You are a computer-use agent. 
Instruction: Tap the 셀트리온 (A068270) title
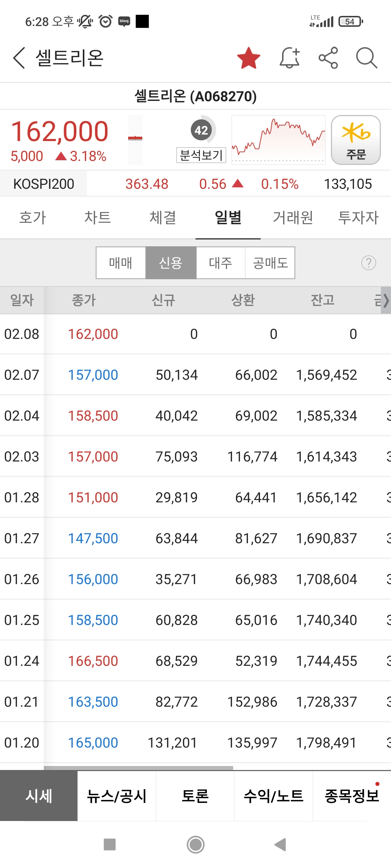coord(195,96)
